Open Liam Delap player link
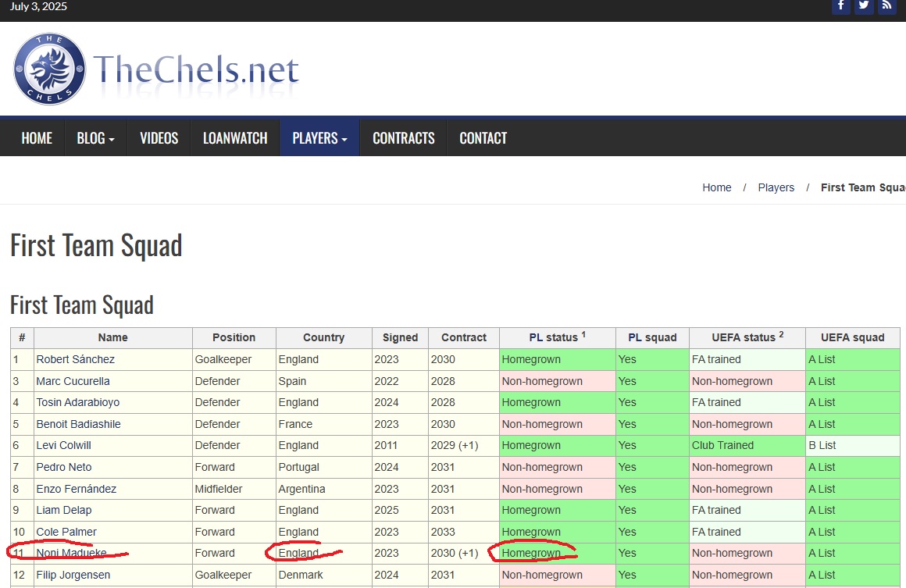Image resolution: width=906 pixels, height=588 pixels. pos(63,510)
